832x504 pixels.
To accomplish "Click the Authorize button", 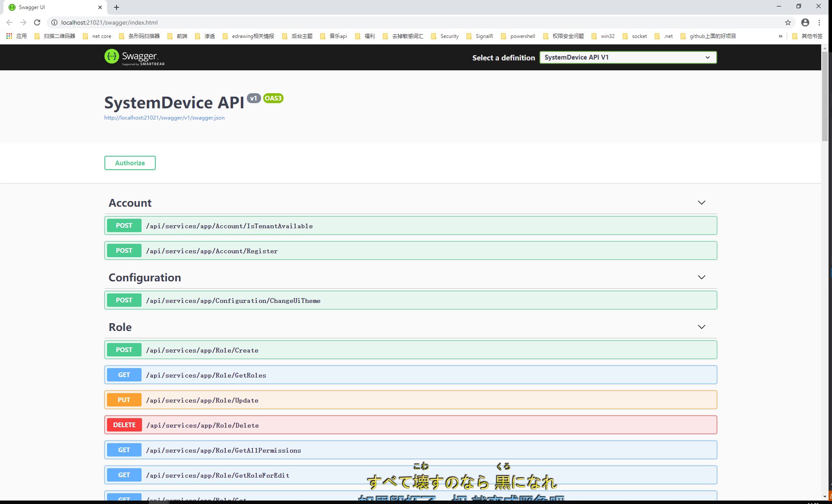I will tap(130, 163).
